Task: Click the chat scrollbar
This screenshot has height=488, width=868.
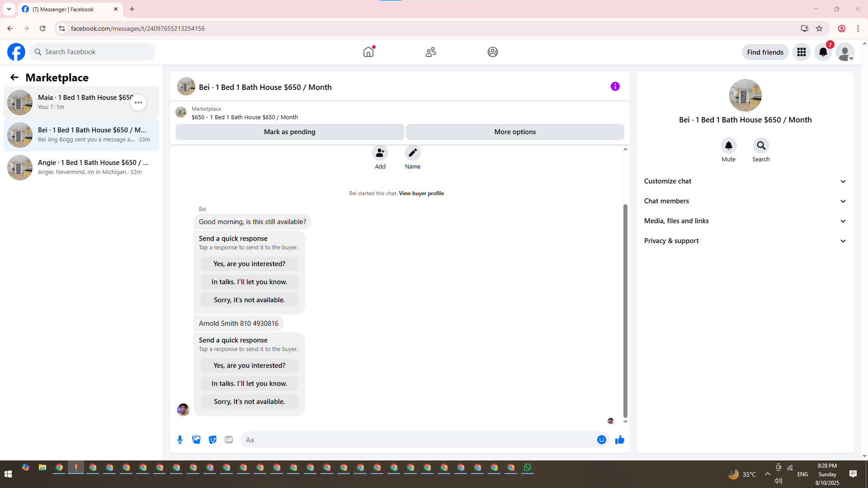Action: [x=625, y=312]
